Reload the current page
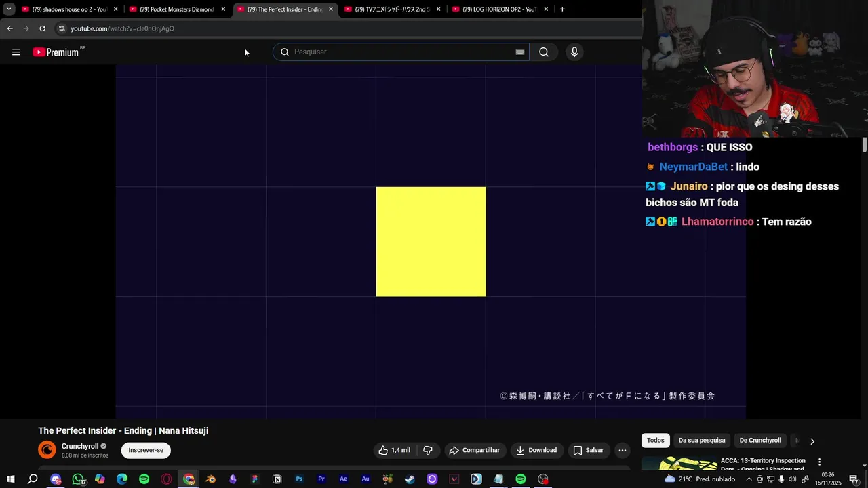 pyautogui.click(x=42, y=28)
